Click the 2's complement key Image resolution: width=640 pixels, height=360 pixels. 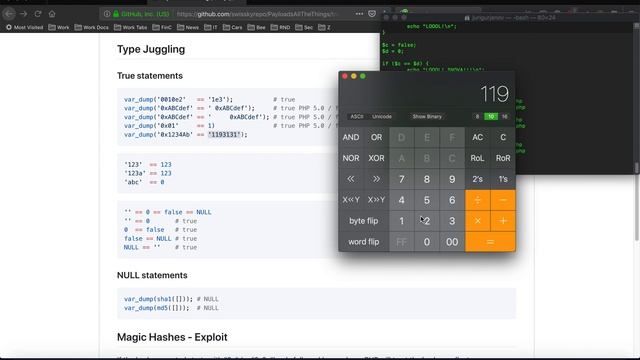tap(478, 179)
